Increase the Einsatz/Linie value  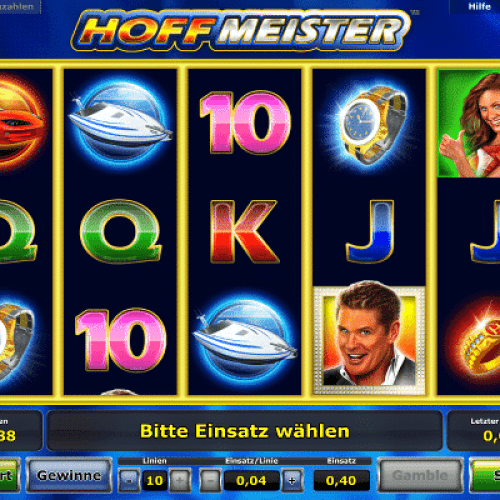(x=292, y=480)
